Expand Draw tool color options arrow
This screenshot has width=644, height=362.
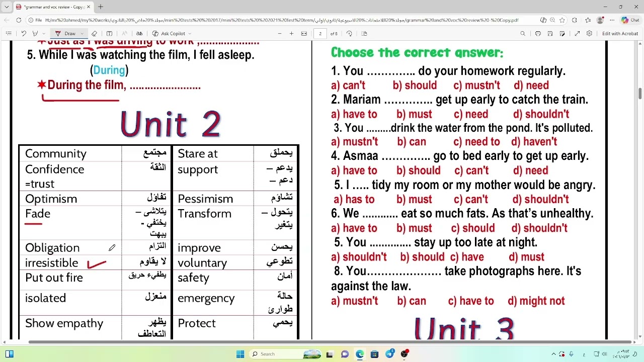[82, 34]
